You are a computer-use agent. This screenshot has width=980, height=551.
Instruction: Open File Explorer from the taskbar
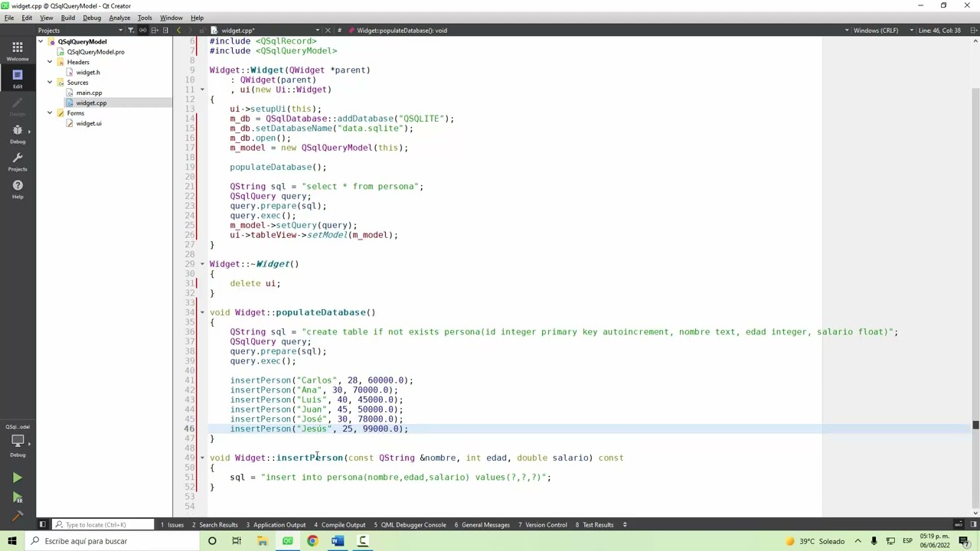[262, 541]
